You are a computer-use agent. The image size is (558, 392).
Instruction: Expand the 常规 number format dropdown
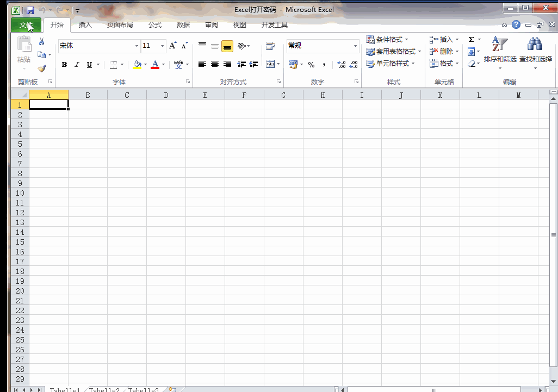[x=355, y=46]
